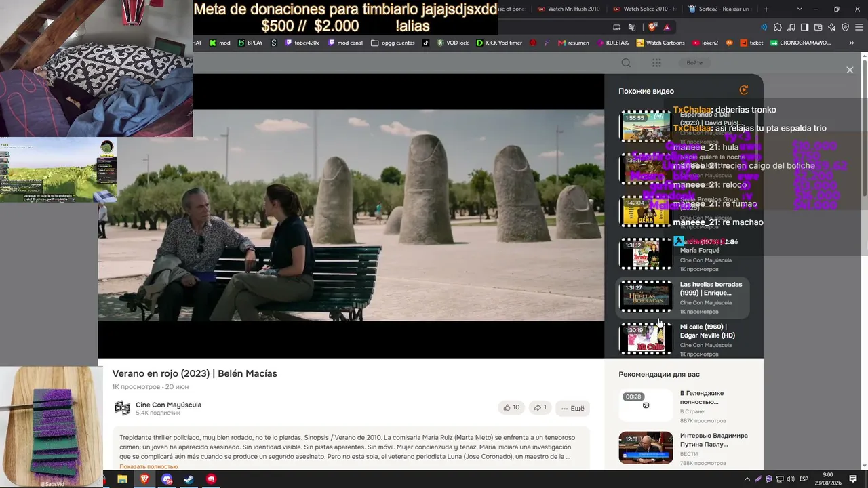Click the Войти login button
The image size is (868, 488).
[694, 63]
